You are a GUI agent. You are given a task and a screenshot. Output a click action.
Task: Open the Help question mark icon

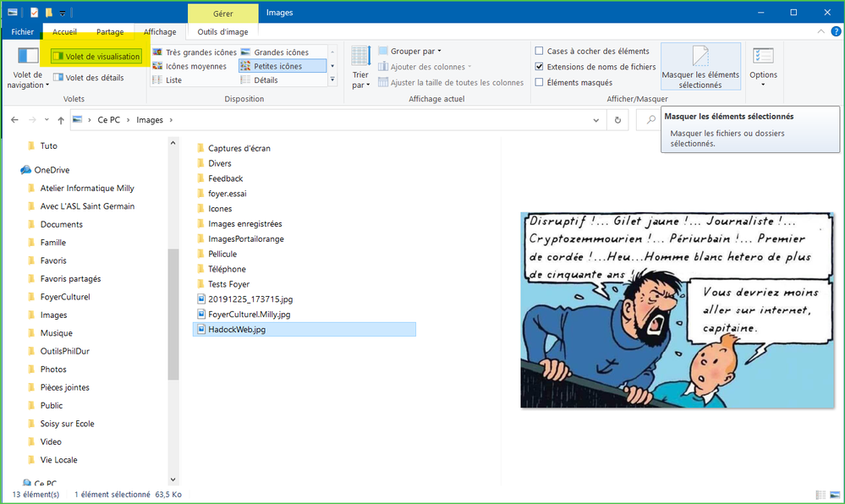pyautogui.click(x=837, y=32)
